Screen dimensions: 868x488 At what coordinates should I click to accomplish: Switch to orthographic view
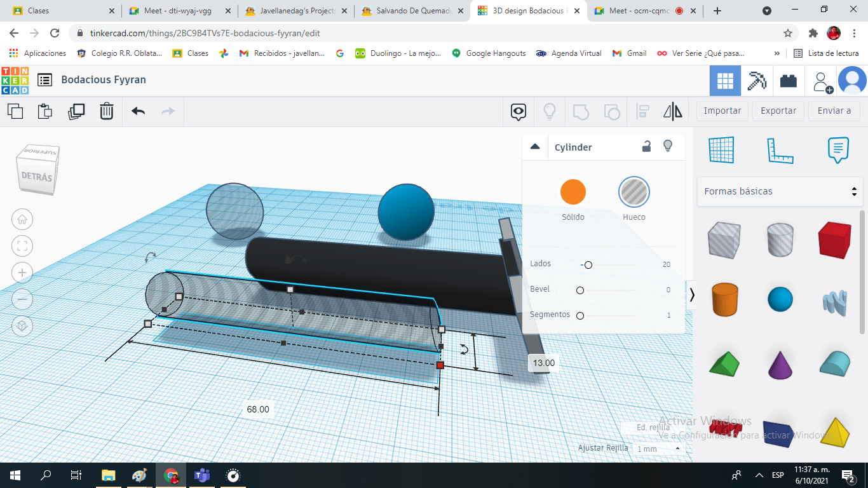point(22,326)
